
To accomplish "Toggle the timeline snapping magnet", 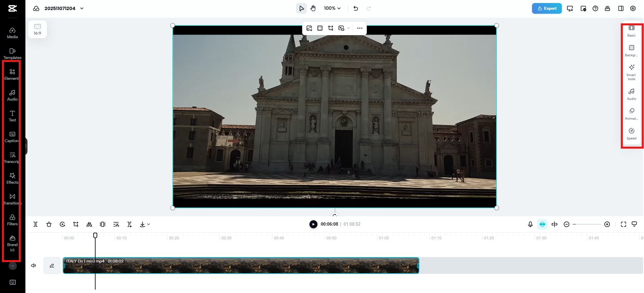I will pos(542,224).
